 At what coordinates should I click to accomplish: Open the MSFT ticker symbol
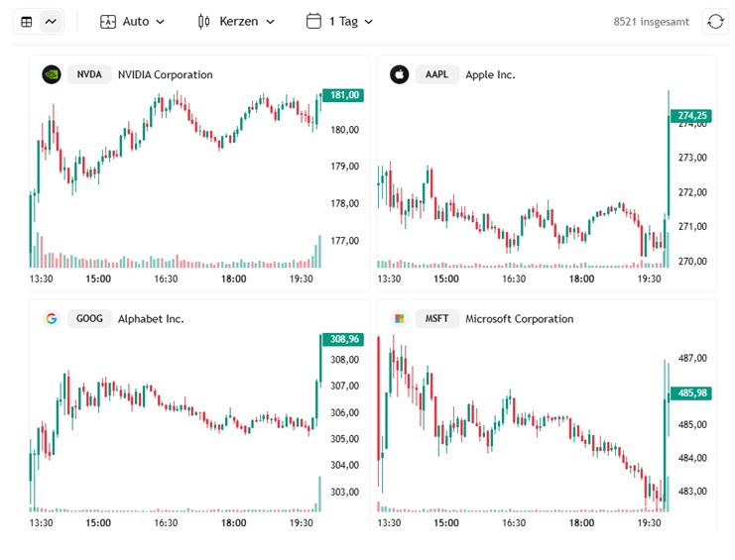(x=436, y=319)
